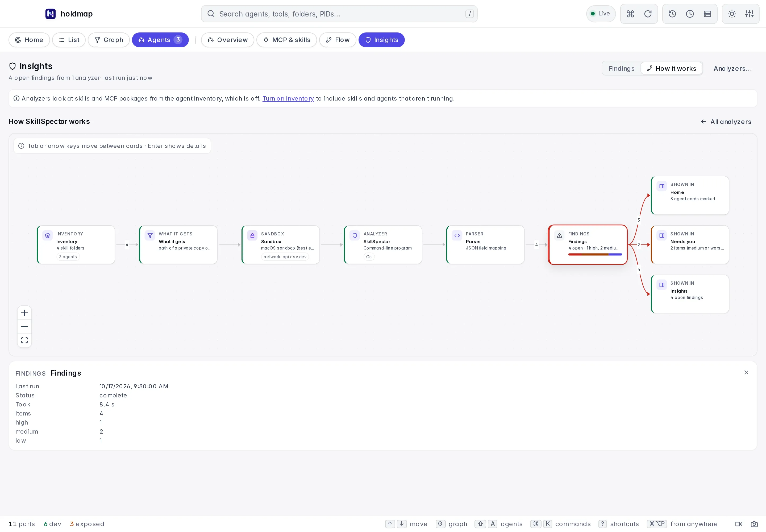The image size is (766, 532).
Task: Open the Analyzers... menu
Action: [732, 68]
